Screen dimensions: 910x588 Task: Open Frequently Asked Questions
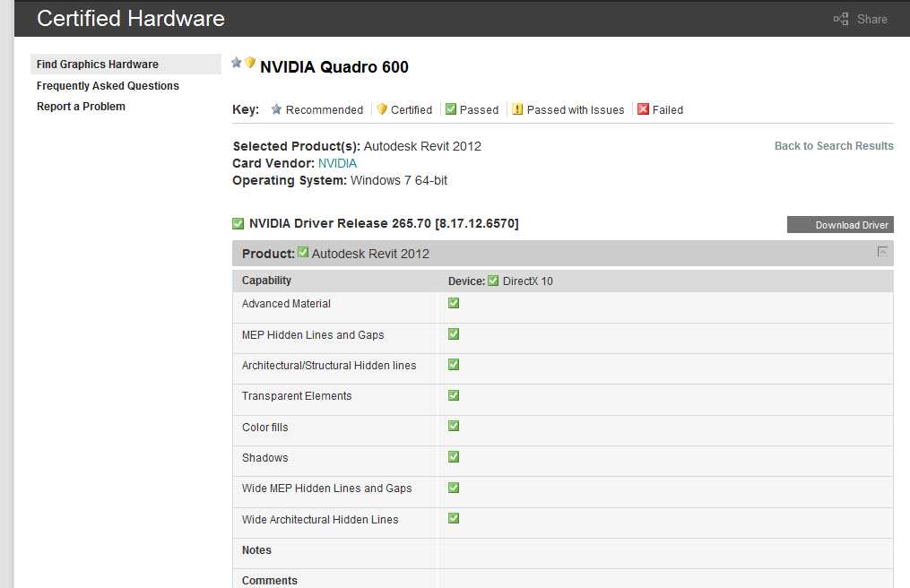coord(108,86)
